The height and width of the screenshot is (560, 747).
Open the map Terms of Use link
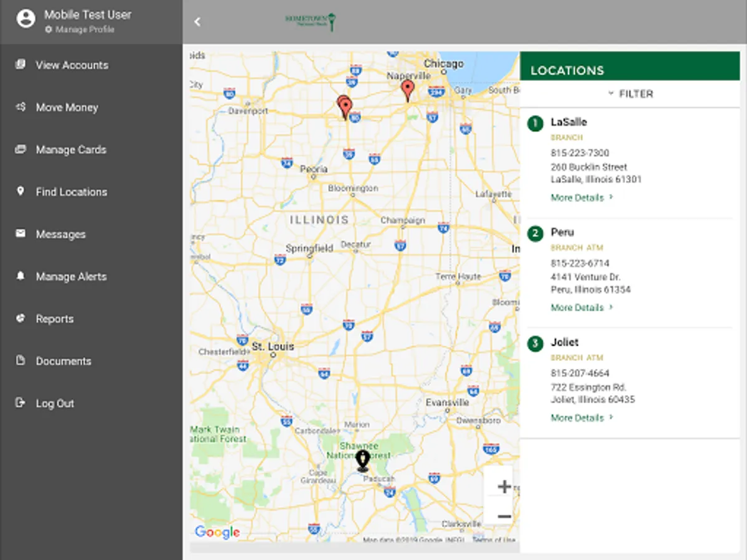pos(493,540)
